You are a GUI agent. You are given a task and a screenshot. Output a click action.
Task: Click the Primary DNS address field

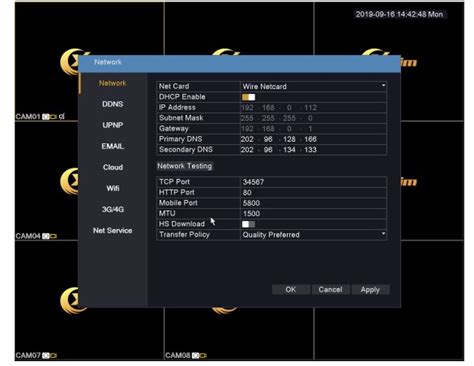pyautogui.click(x=313, y=139)
